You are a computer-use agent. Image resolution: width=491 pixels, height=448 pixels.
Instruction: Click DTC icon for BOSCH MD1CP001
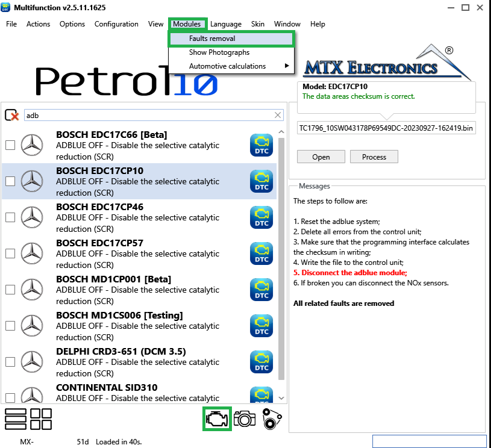point(261,290)
